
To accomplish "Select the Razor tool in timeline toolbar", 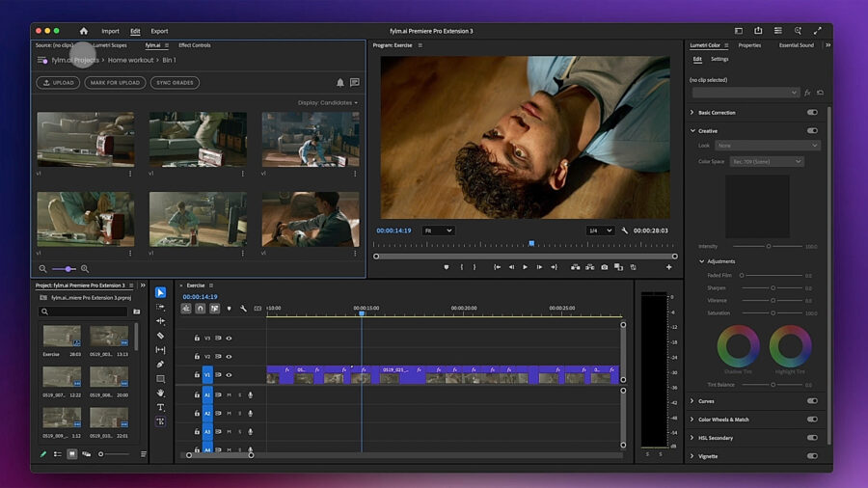I will [x=160, y=336].
